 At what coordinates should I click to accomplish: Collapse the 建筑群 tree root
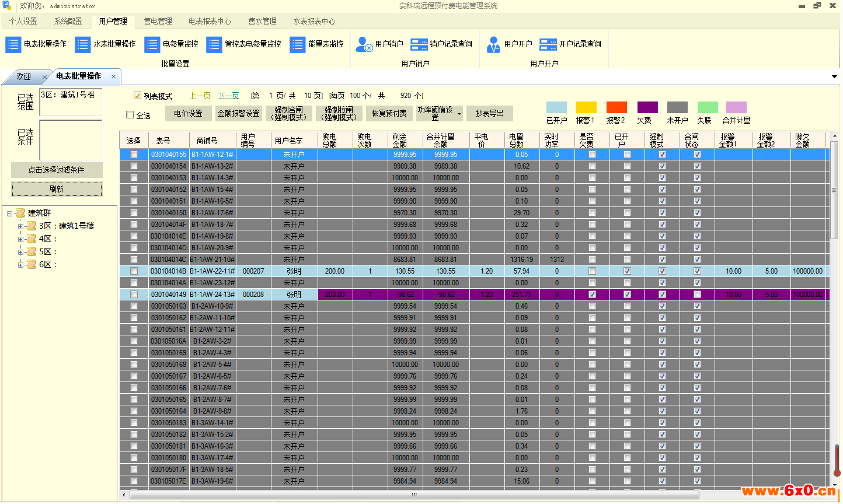(9, 213)
